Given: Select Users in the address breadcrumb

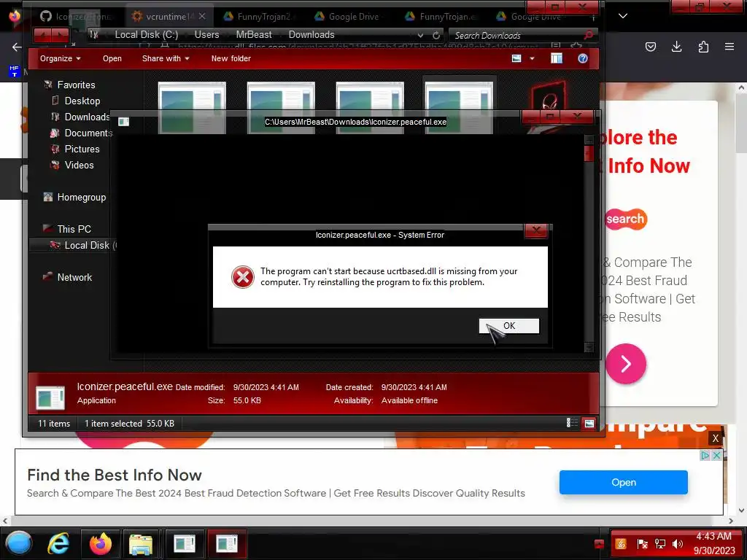Looking at the screenshot, I should tap(206, 35).
